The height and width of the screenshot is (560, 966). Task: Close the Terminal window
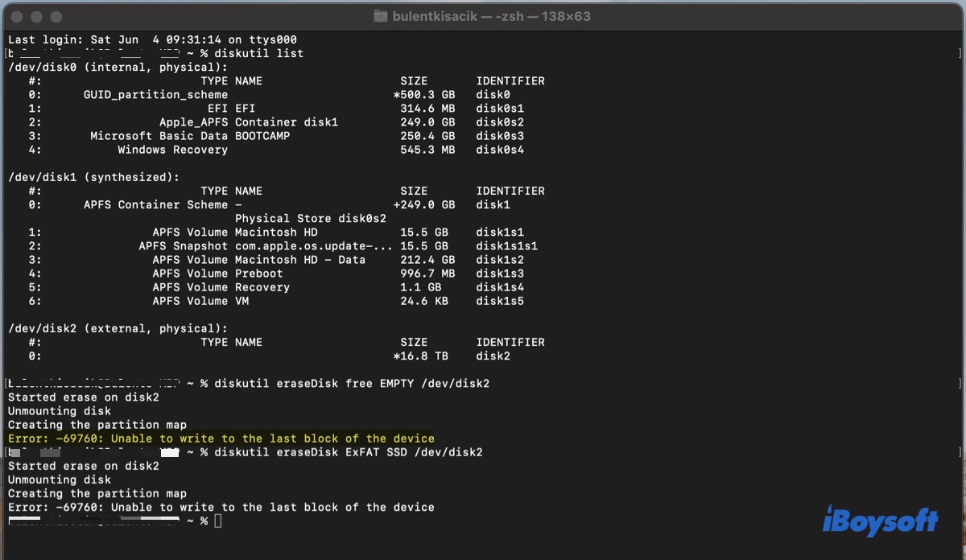17,16
